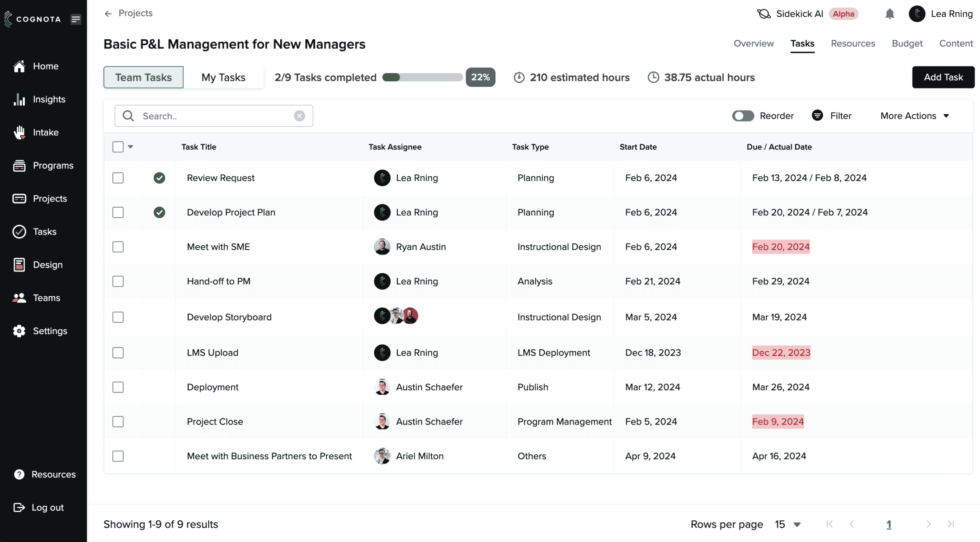Select the Team Tasks button

(x=143, y=77)
